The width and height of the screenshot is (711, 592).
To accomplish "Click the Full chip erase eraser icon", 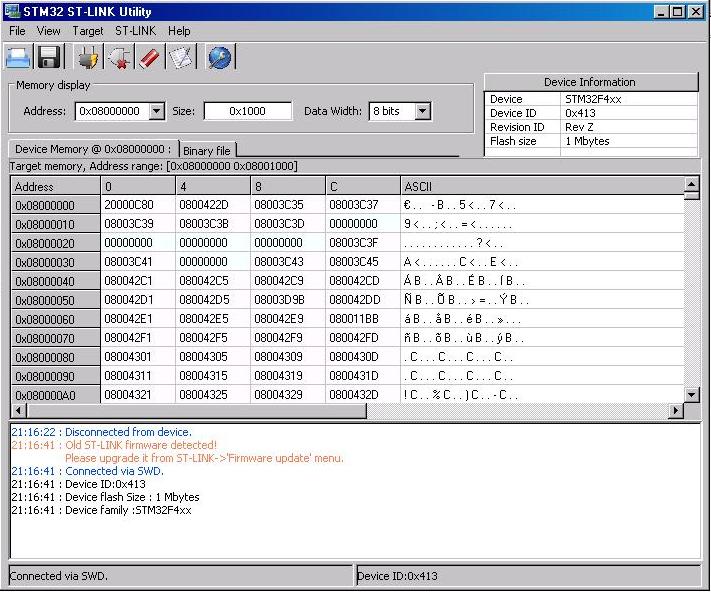I will pos(149,58).
